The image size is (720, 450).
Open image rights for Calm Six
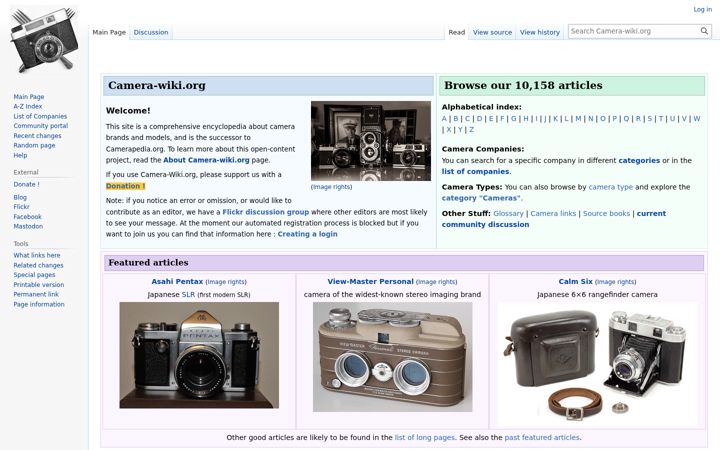pos(616,282)
